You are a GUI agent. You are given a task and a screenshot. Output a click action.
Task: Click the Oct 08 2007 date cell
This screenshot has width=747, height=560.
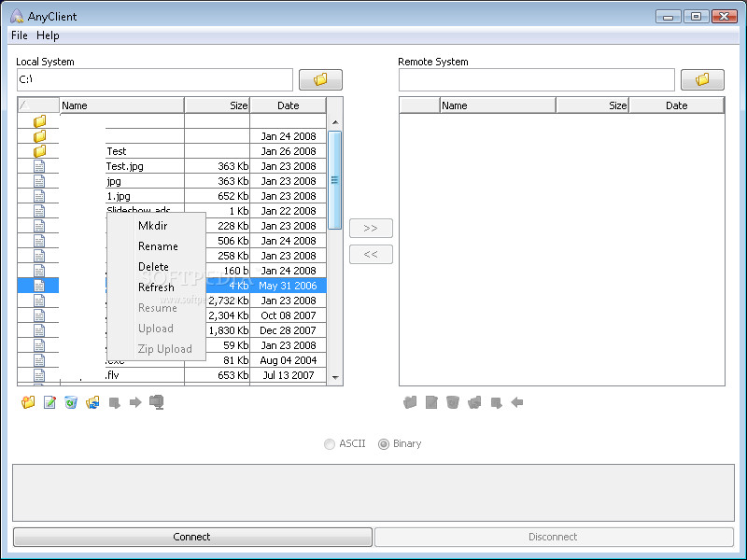[289, 315]
